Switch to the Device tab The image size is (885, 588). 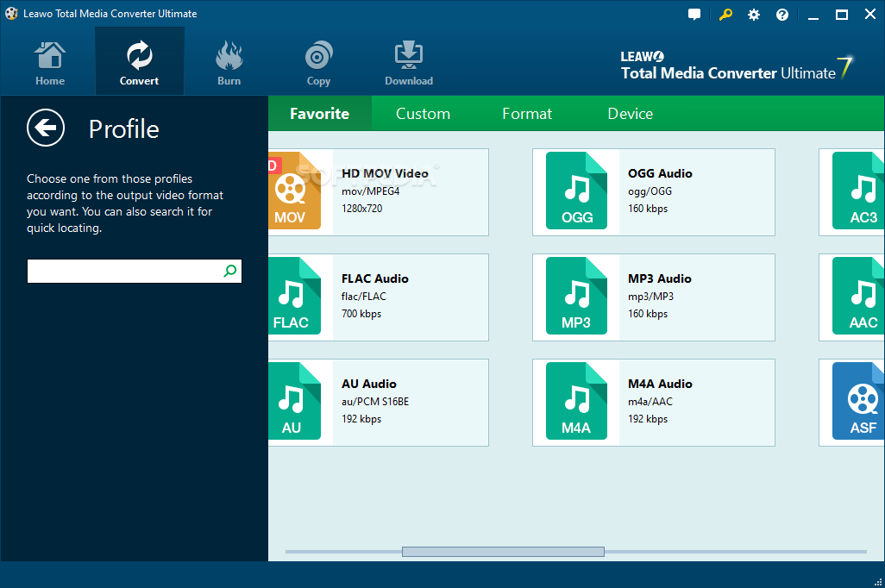630,114
